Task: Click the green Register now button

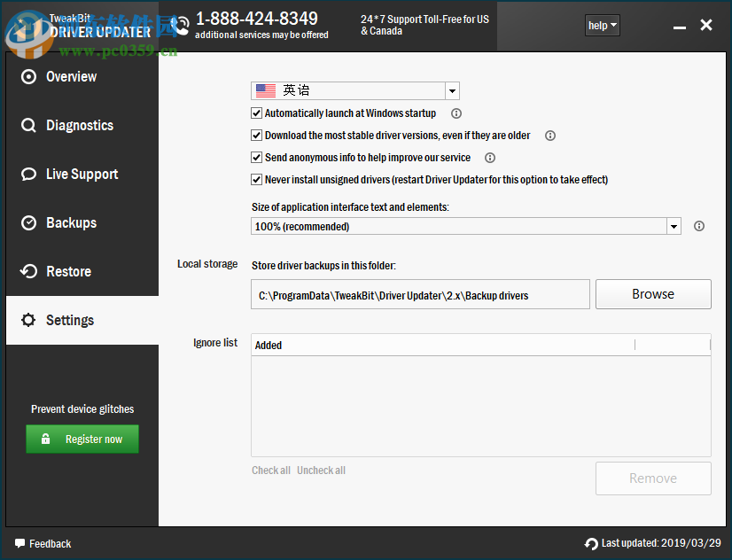Action: pos(82,439)
